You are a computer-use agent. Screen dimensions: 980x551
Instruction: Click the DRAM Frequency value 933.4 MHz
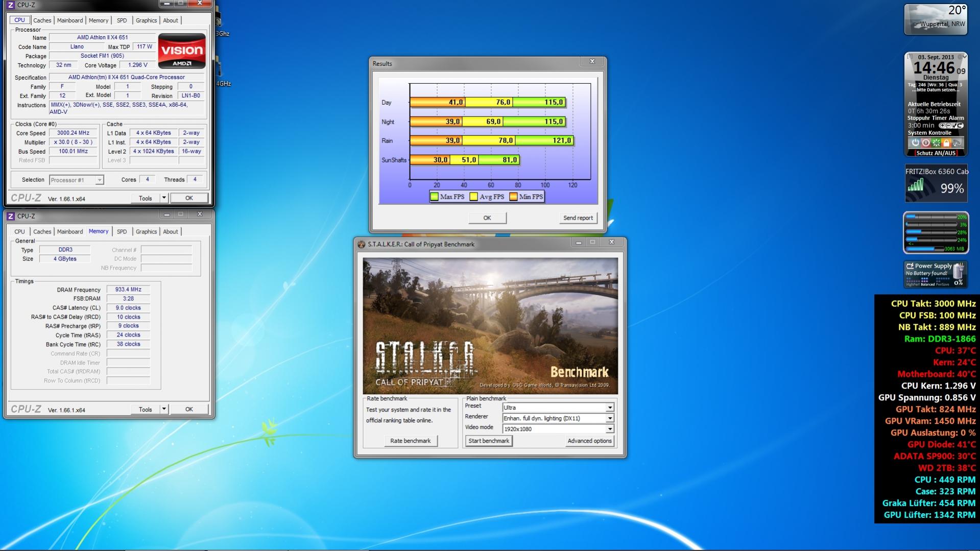(128, 290)
